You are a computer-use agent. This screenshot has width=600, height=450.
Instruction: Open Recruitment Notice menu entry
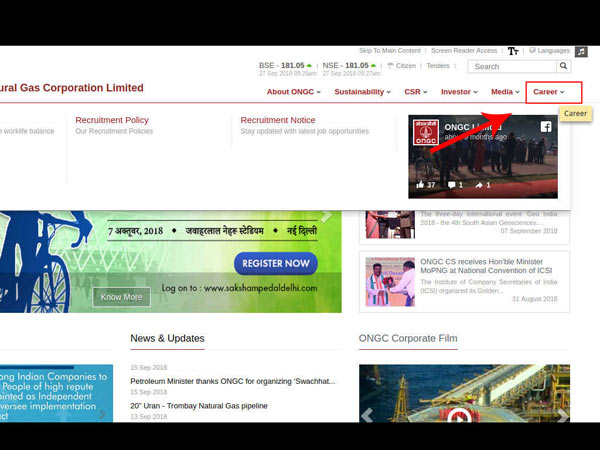[x=278, y=120]
